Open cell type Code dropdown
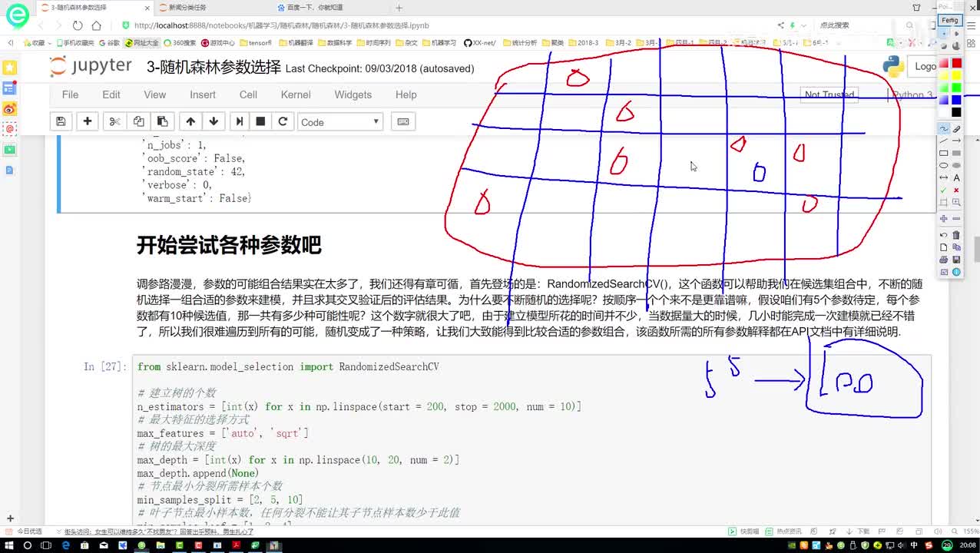This screenshot has height=553, width=980. pos(339,121)
